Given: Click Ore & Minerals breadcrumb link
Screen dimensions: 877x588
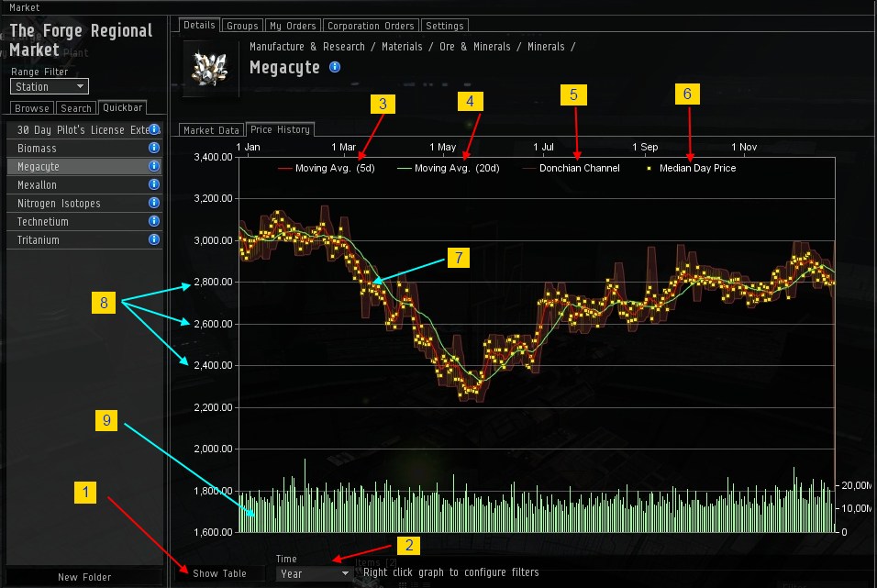Looking at the screenshot, I should [475, 47].
